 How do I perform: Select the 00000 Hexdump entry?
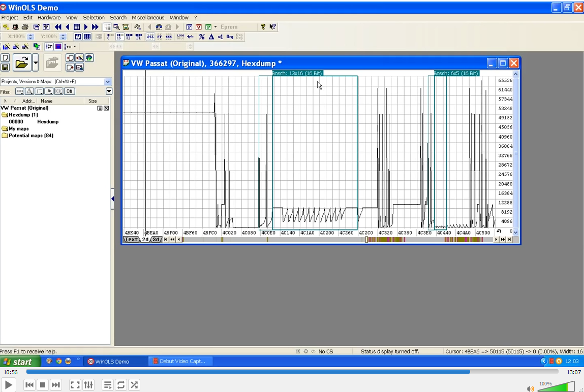tap(34, 122)
